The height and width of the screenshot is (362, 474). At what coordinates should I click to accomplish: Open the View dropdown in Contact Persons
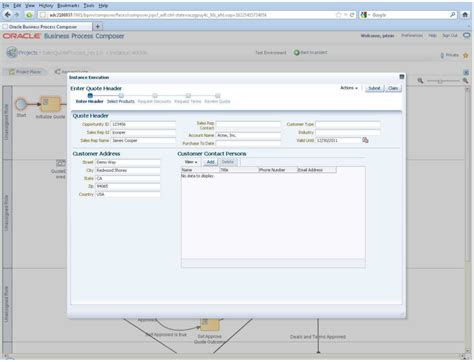(191, 162)
